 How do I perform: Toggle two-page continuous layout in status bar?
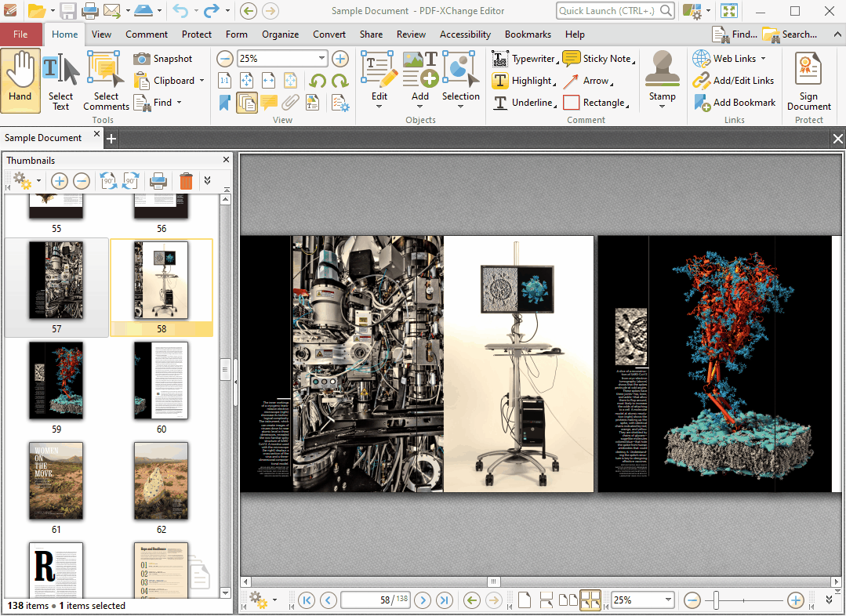click(590, 600)
